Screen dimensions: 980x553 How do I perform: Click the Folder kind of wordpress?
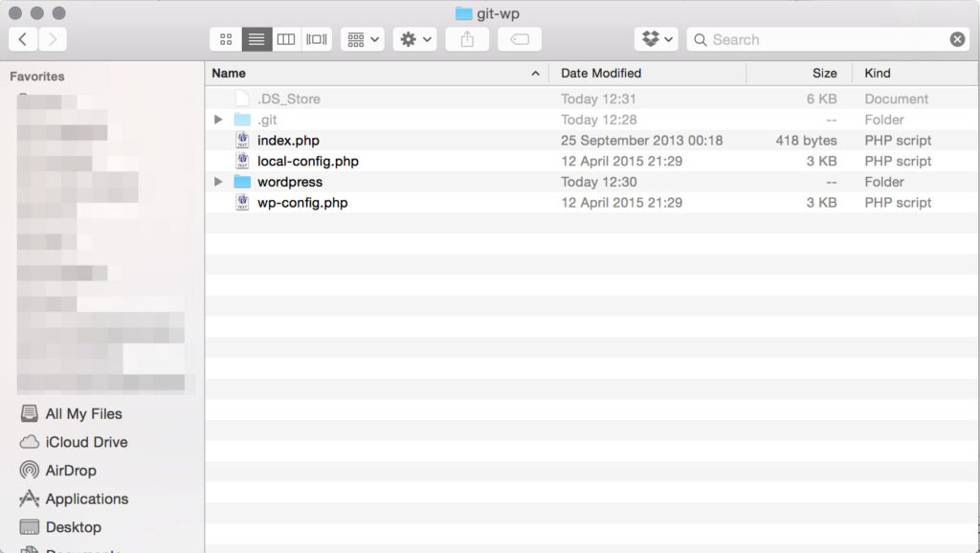tap(884, 182)
